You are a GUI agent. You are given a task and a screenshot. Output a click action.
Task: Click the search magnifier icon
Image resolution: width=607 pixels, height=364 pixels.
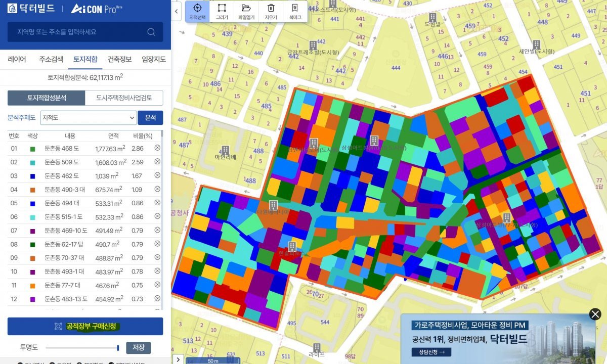[151, 32]
